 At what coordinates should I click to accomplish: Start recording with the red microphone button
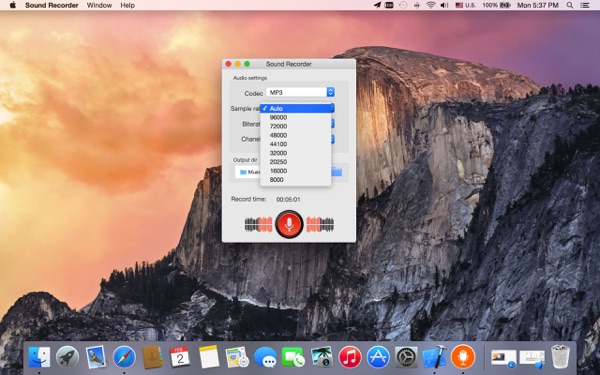(x=289, y=225)
